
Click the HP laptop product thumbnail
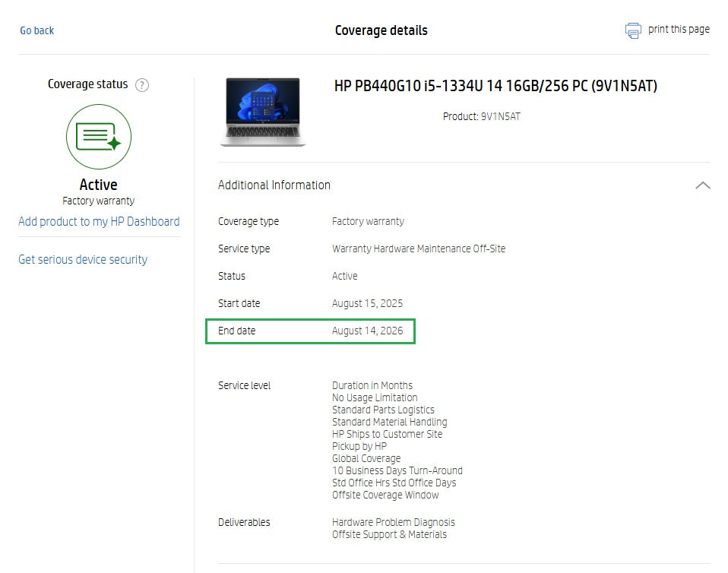pos(263,112)
